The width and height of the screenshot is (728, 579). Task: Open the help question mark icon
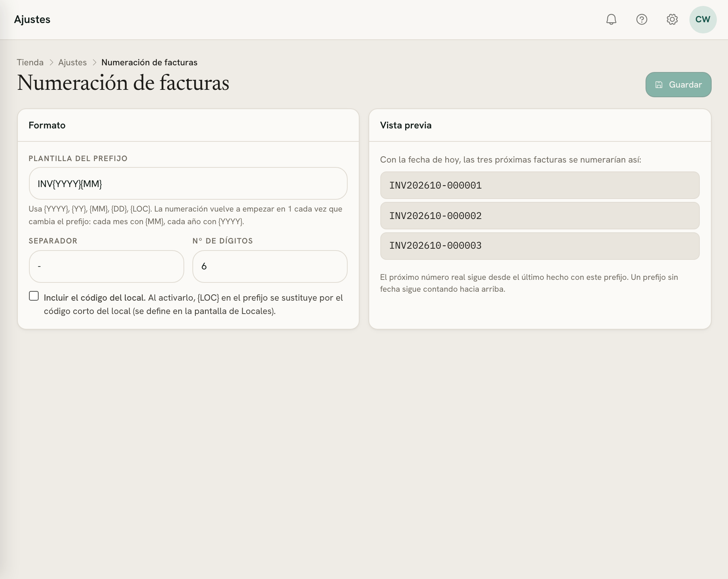tap(642, 19)
